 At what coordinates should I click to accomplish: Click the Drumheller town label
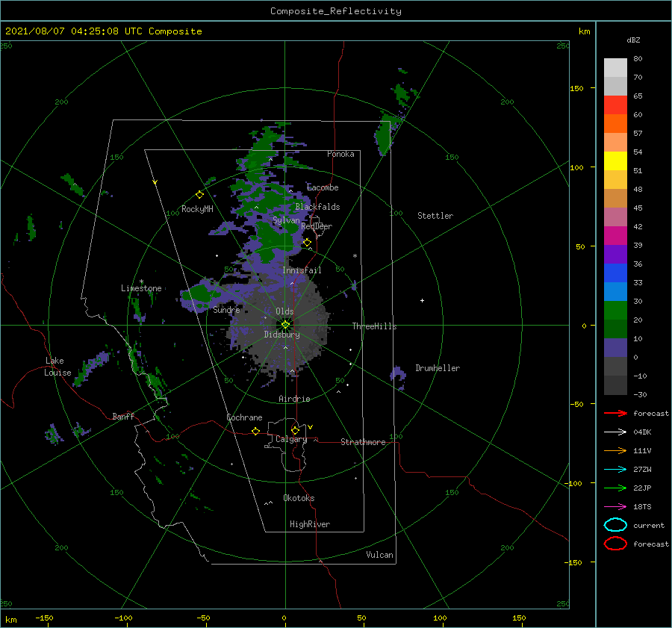pos(438,368)
